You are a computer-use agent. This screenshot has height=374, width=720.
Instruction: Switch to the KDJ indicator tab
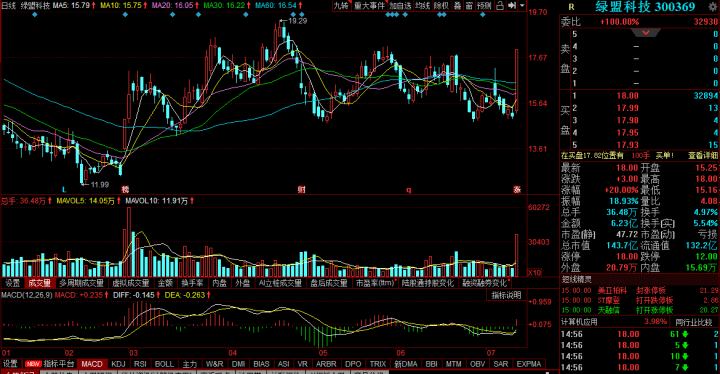(x=118, y=364)
